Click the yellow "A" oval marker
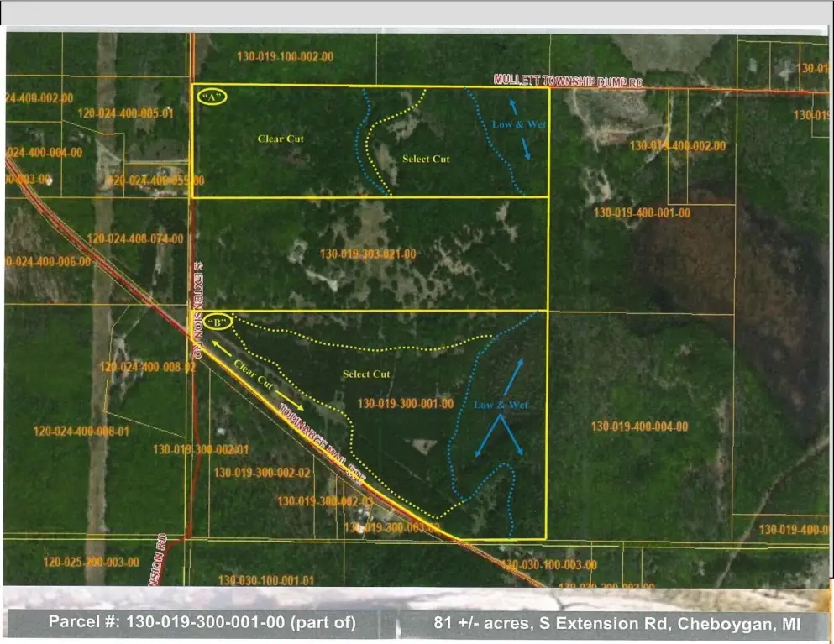This screenshot has height=644, width=834. [x=212, y=97]
